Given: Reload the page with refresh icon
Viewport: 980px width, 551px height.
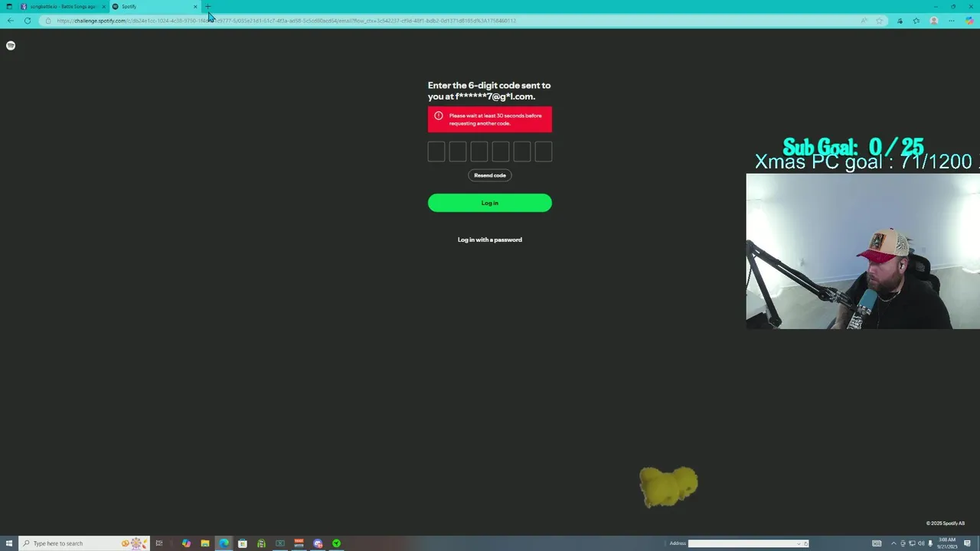Looking at the screenshot, I should (x=28, y=21).
